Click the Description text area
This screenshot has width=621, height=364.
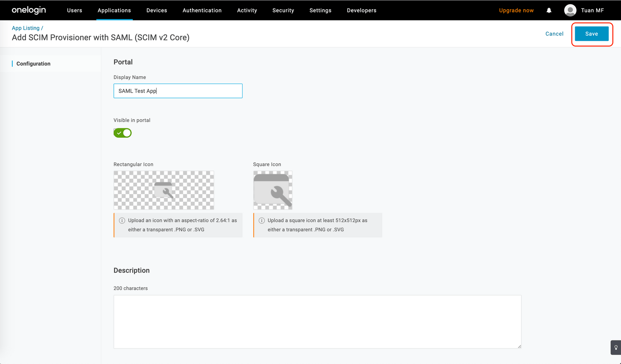(317, 322)
